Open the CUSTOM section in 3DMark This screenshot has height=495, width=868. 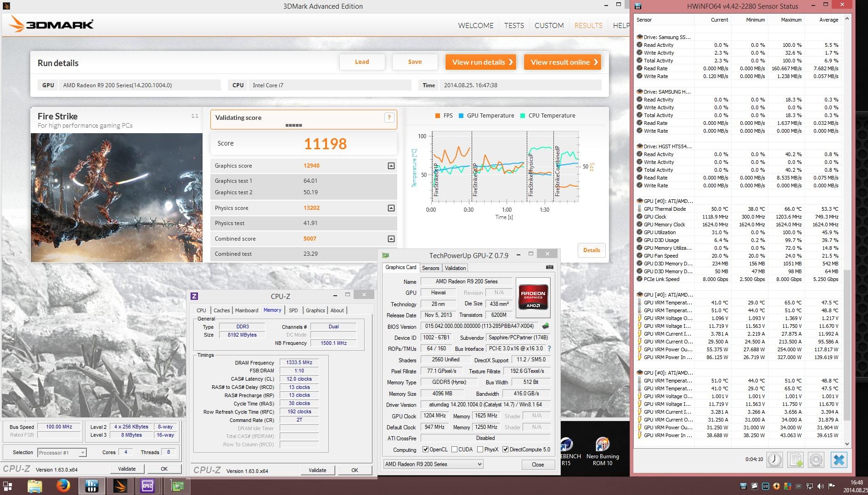click(549, 26)
